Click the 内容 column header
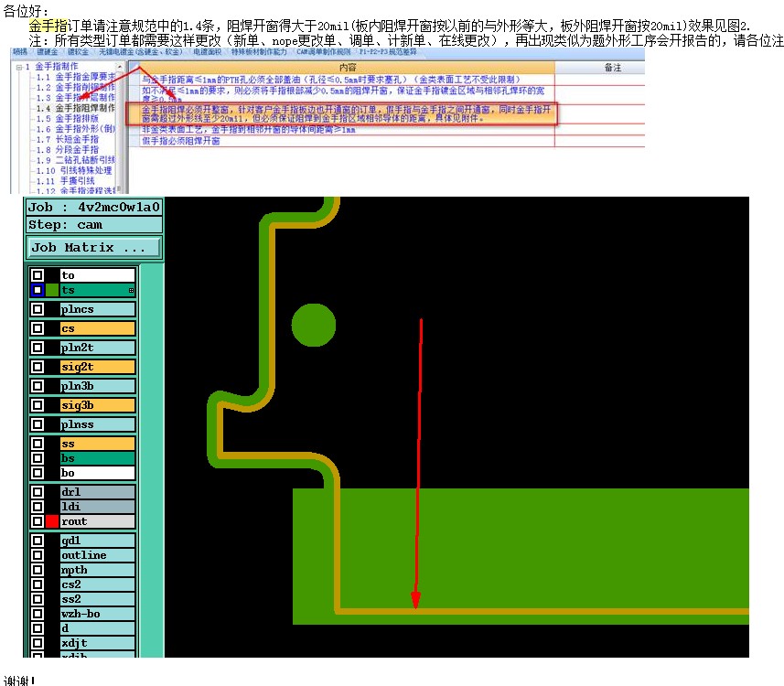Viewport: 784px width, 686px height. (x=348, y=68)
